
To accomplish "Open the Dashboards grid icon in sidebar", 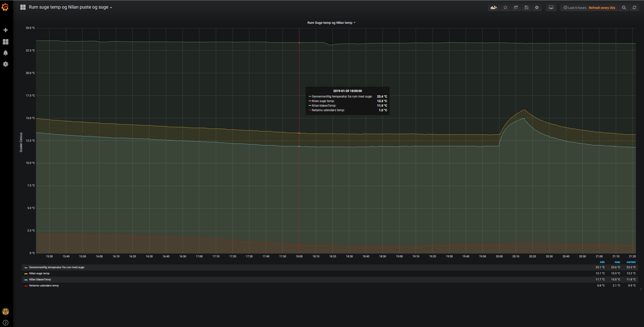I will (x=6, y=42).
